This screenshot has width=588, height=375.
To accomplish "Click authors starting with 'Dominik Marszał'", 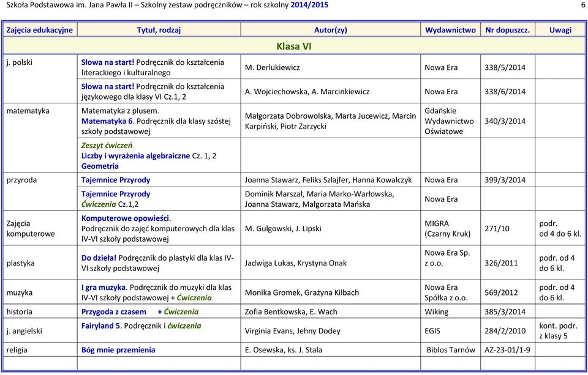I will [319, 199].
